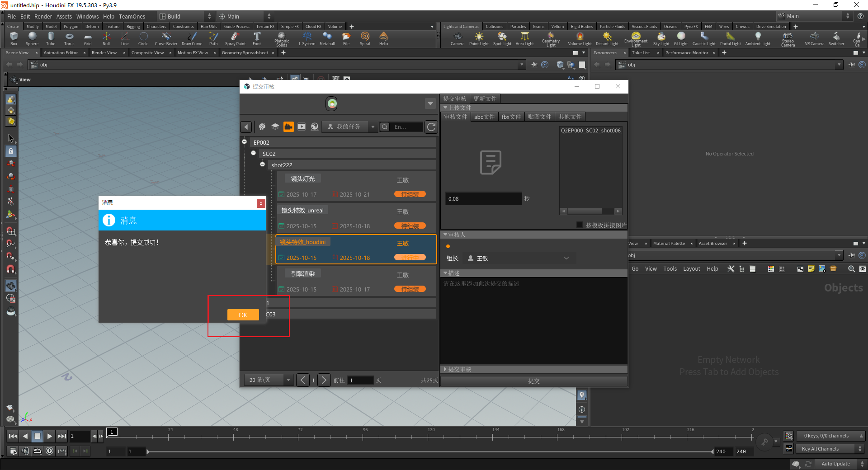This screenshot has height=470, width=868.
Task: Click the L-System shelf tool
Action: [x=307, y=38]
